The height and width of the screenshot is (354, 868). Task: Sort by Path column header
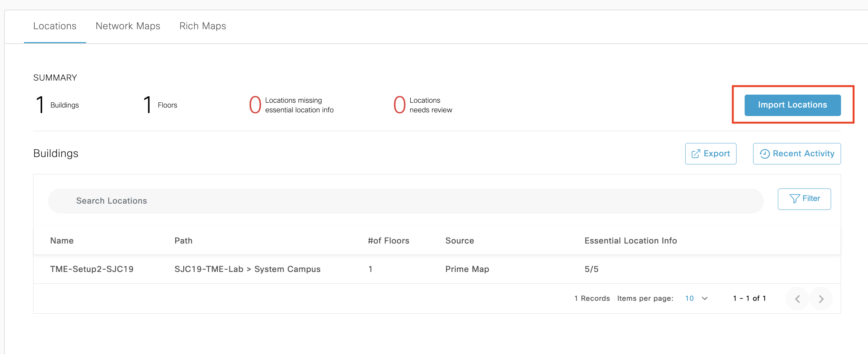(183, 241)
